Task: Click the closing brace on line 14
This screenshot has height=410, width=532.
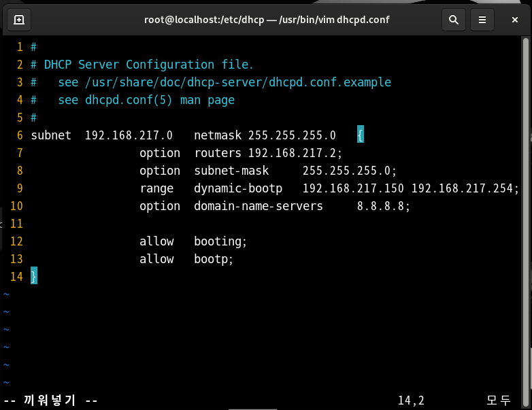Action: click(34, 275)
